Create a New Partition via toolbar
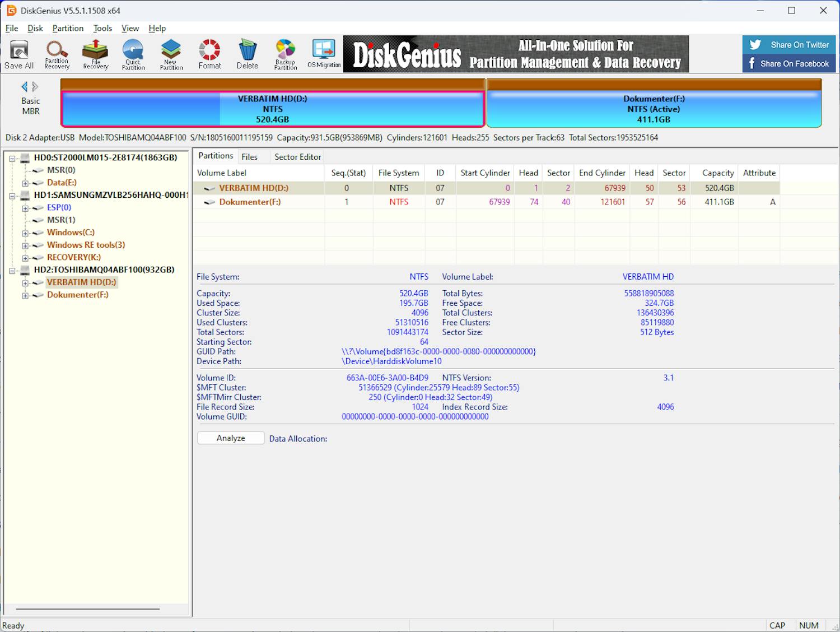This screenshot has height=632, width=840. click(171, 54)
